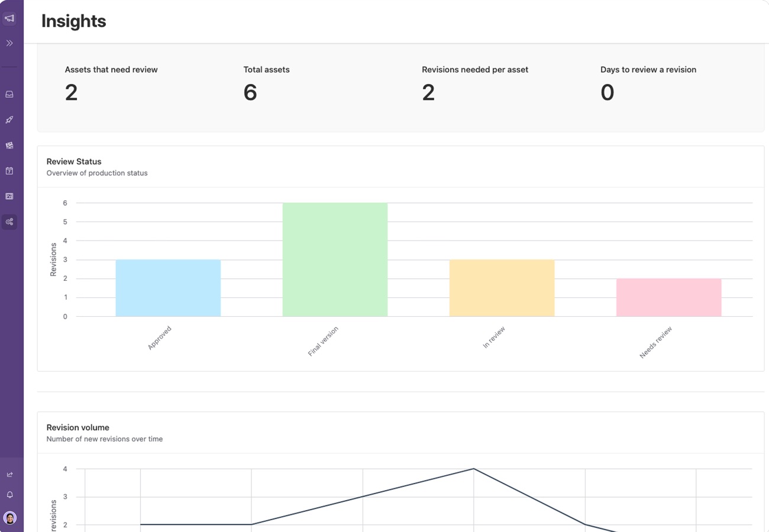Image resolution: width=769 pixels, height=532 pixels.
Task: Click the Insights page heading
Action: [x=74, y=21]
